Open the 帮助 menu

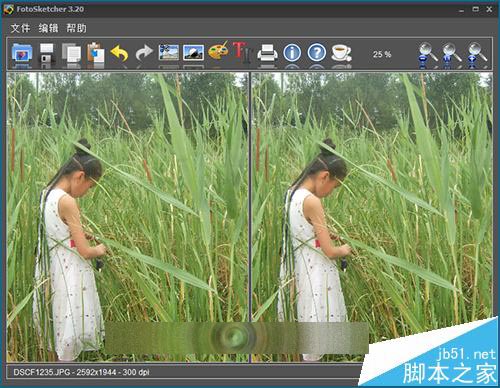[76, 28]
